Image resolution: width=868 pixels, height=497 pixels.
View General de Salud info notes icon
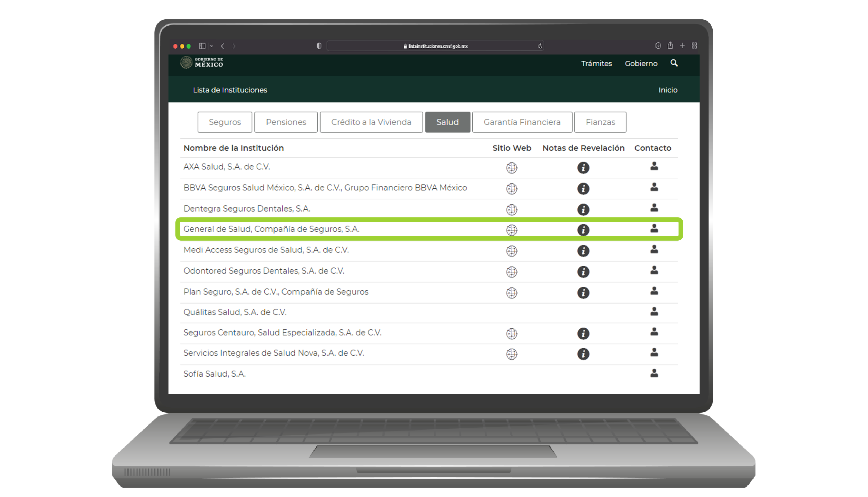coord(583,230)
